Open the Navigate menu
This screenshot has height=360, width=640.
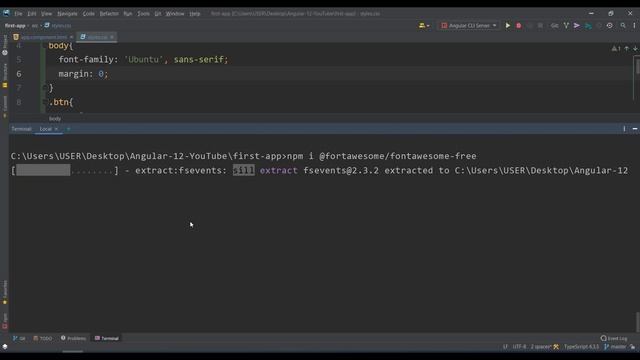(67, 13)
